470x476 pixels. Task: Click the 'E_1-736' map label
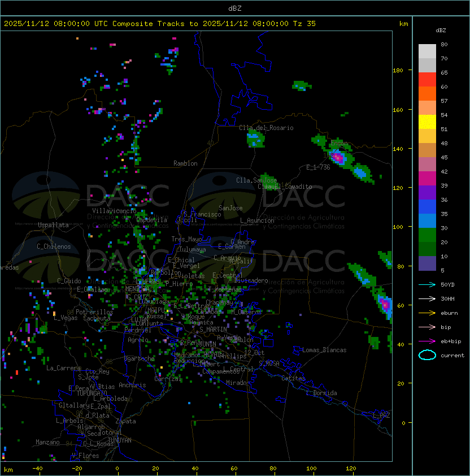(318, 167)
